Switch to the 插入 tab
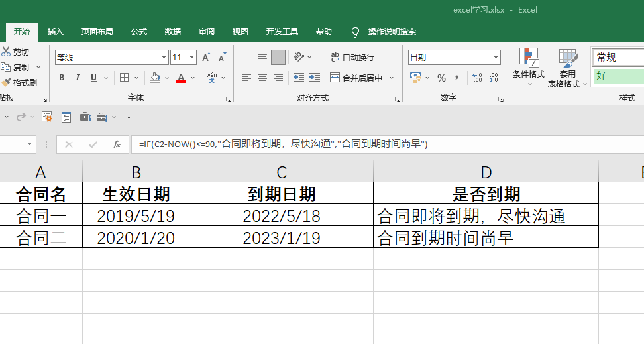The image size is (644, 344). pos(56,32)
